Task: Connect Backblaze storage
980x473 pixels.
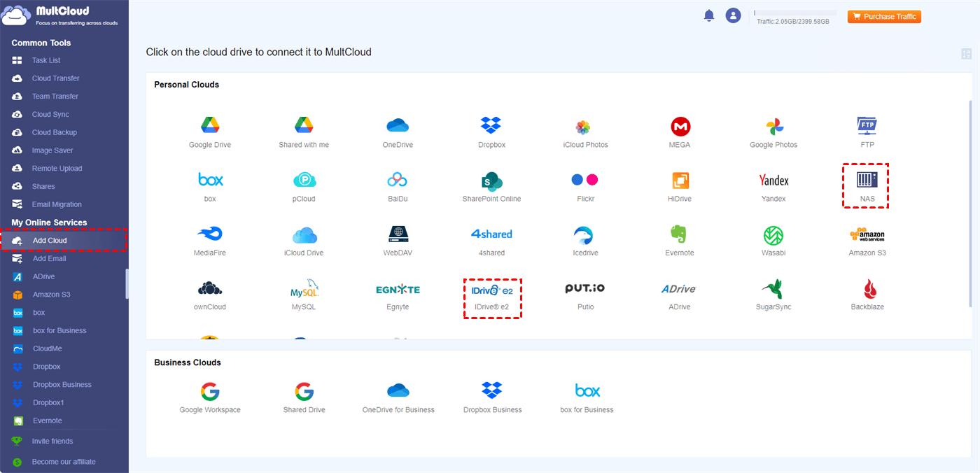Action: (871, 288)
